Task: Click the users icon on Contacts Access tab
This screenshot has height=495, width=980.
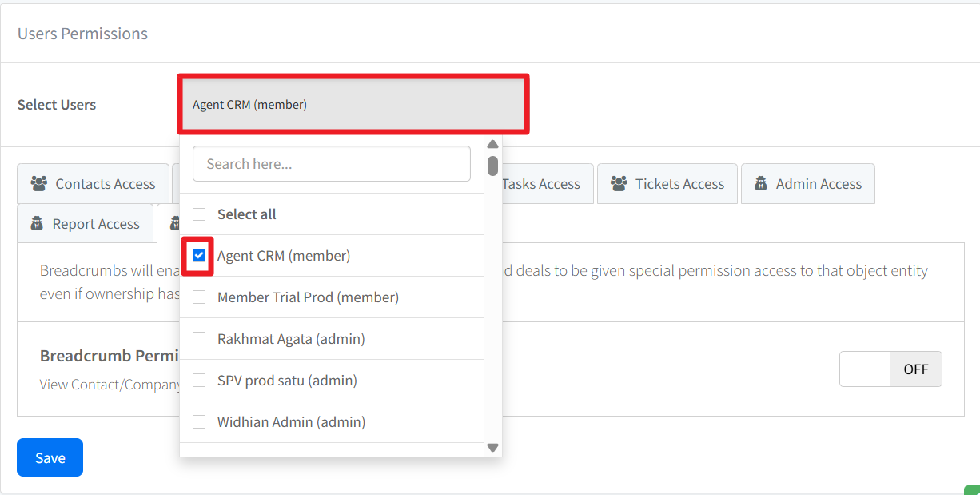Action: click(x=38, y=184)
